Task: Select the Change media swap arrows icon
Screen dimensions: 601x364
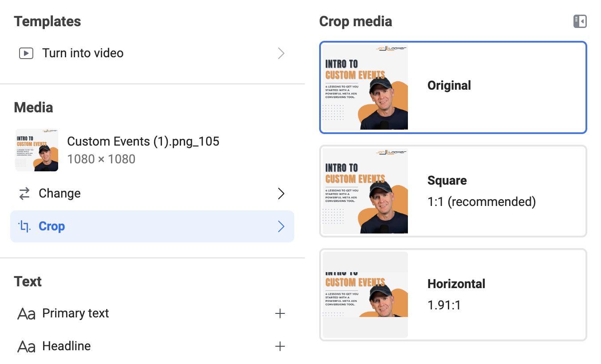Action: point(24,193)
